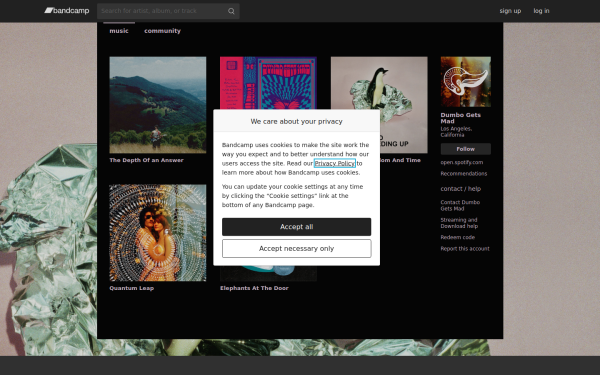
Task: Open the open.spotify.com link
Action: (x=461, y=162)
